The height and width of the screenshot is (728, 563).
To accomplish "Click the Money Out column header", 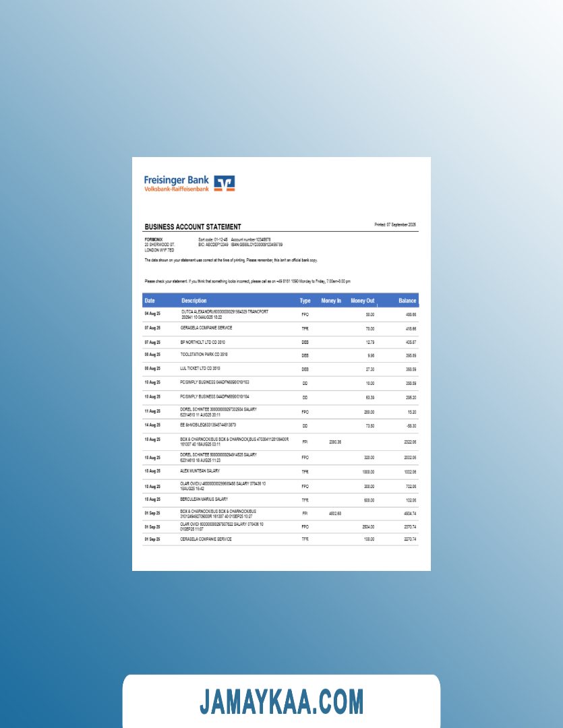I will (363, 301).
